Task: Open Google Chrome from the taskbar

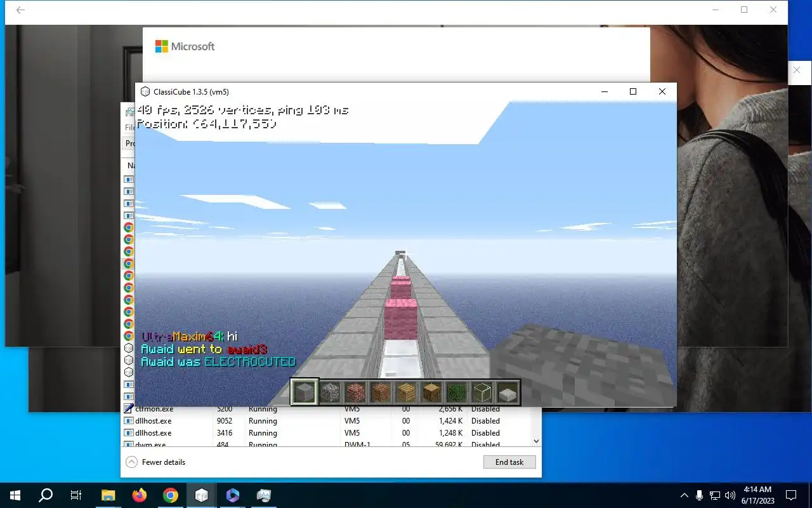Action: [x=171, y=495]
